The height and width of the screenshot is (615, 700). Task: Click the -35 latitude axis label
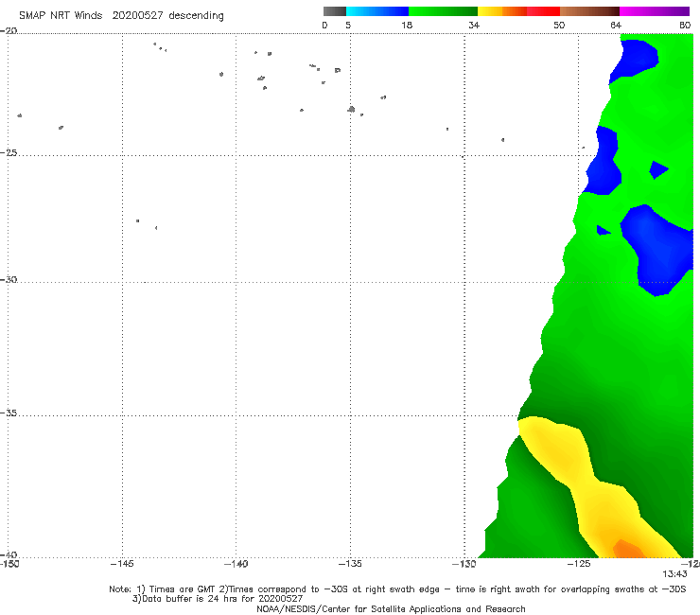click(9, 413)
